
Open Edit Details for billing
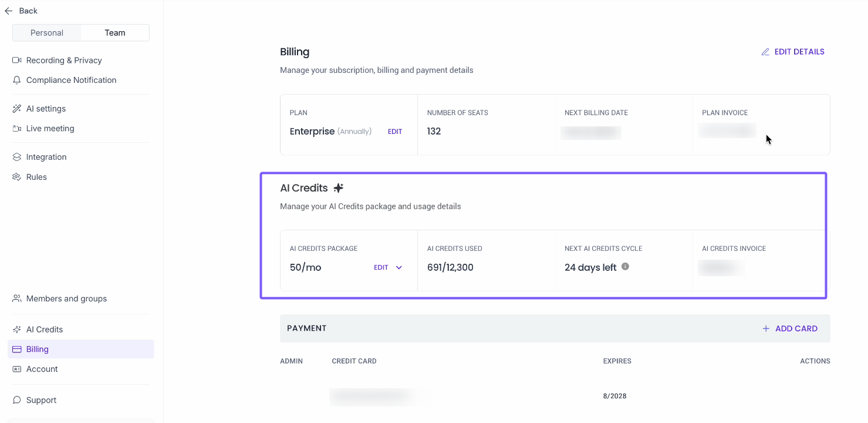[x=793, y=52]
